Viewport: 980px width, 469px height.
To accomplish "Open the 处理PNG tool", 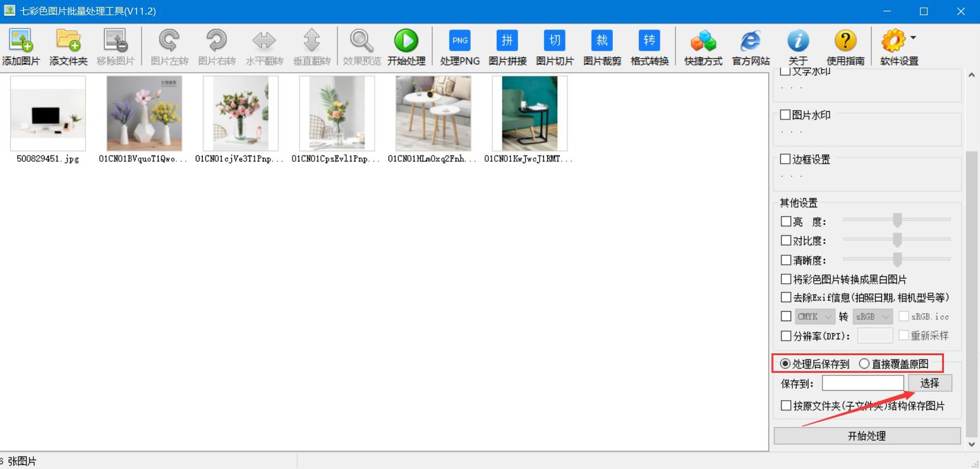I will [460, 42].
